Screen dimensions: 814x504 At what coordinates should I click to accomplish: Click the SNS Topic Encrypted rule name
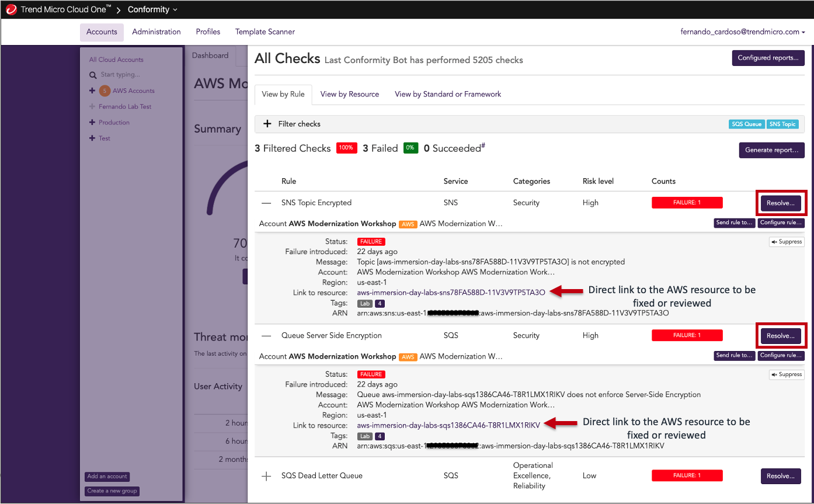(x=316, y=203)
